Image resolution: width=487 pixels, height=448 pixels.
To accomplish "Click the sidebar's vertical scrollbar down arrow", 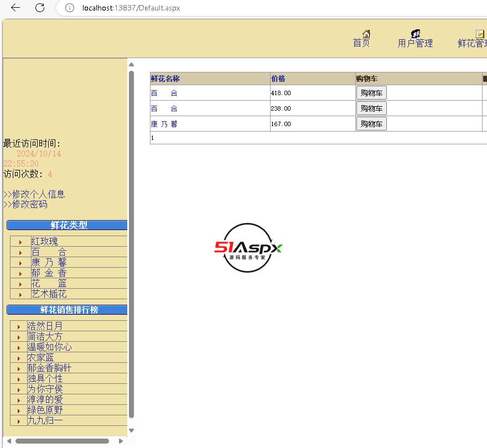I will pyautogui.click(x=131, y=430).
